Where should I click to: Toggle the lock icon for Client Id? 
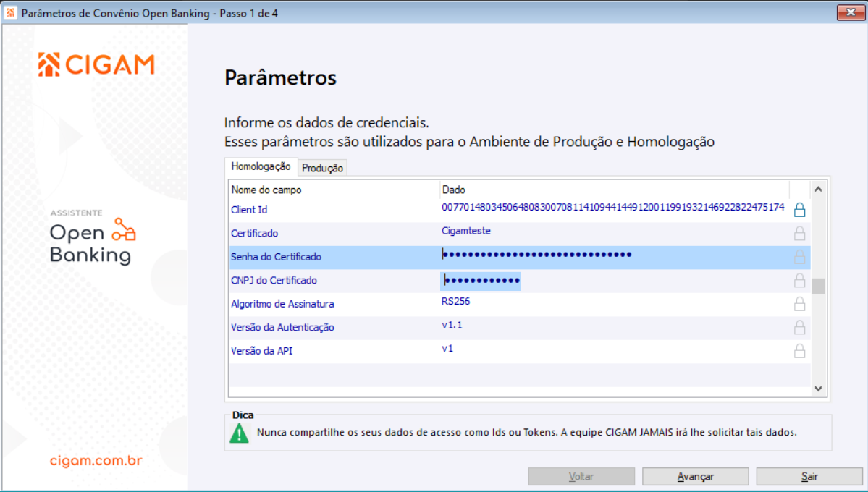pos(799,210)
